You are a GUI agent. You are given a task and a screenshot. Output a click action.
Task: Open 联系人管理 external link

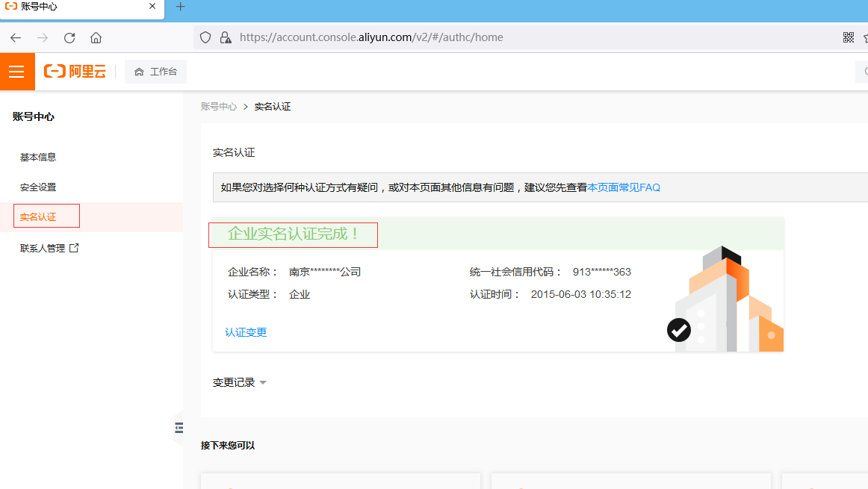tap(49, 249)
